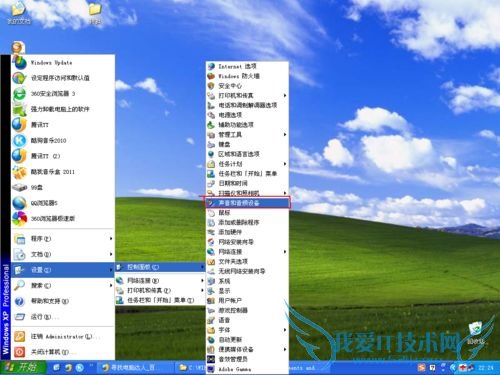Screen dimensions: 500x375
Task: Open Windows 防火墙 firewall item
Action: (x=247, y=76)
